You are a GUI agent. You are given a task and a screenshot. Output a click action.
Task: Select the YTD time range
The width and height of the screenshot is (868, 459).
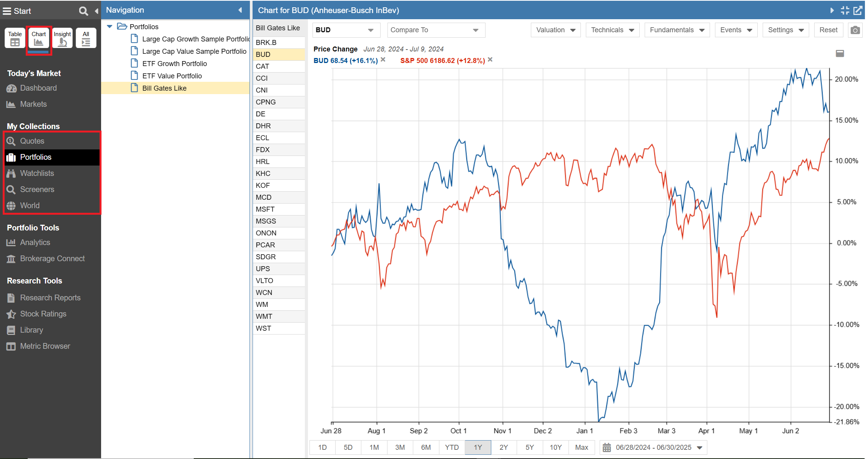click(x=452, y=447)
